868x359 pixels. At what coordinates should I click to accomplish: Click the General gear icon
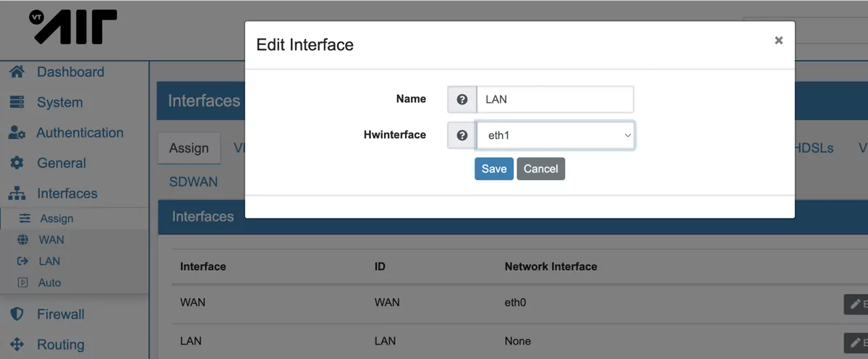click(17, 163)
